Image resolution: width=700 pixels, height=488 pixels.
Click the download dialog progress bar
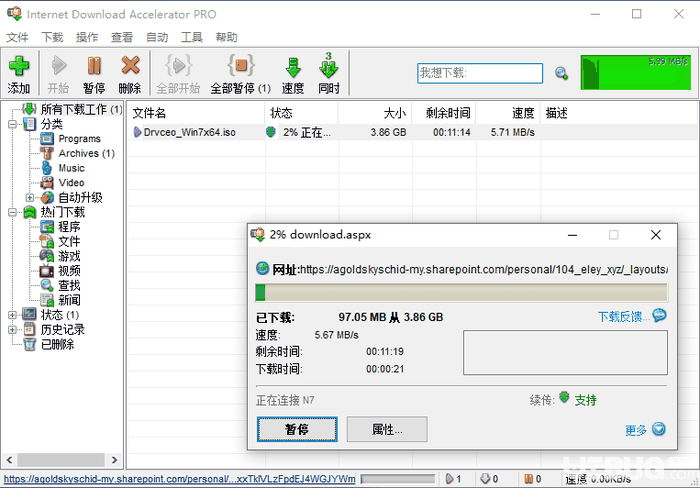tap(462, 292)
